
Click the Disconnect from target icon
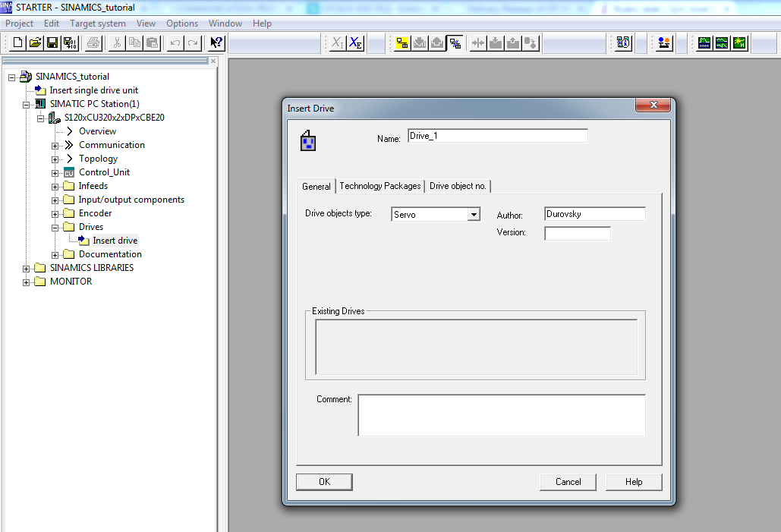point(455,42)
